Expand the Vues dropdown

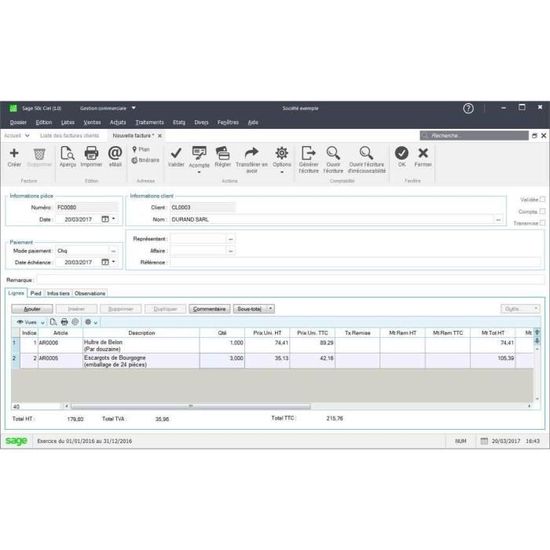(x=42, y=322)
